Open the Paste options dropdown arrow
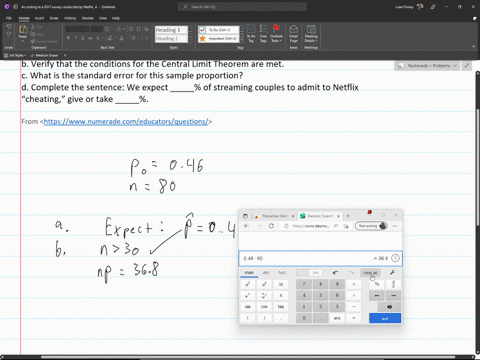 pyautogui.click(x=23, y=41)
